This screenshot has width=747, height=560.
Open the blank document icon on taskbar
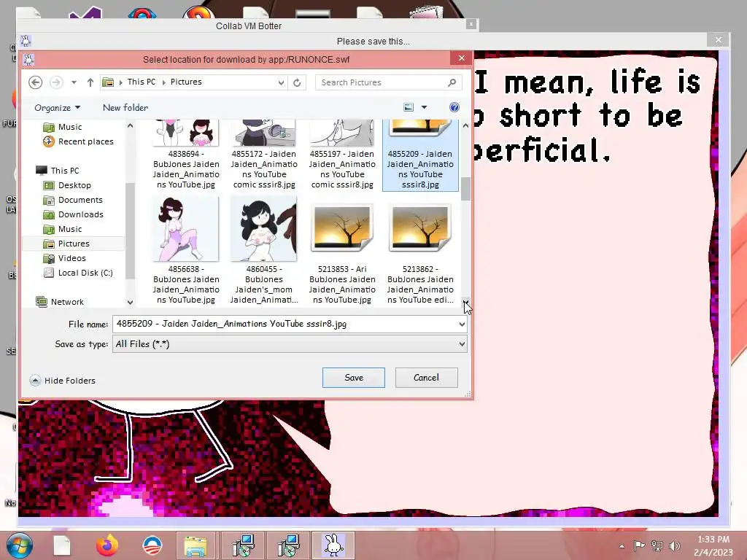(x=62, y=545)
